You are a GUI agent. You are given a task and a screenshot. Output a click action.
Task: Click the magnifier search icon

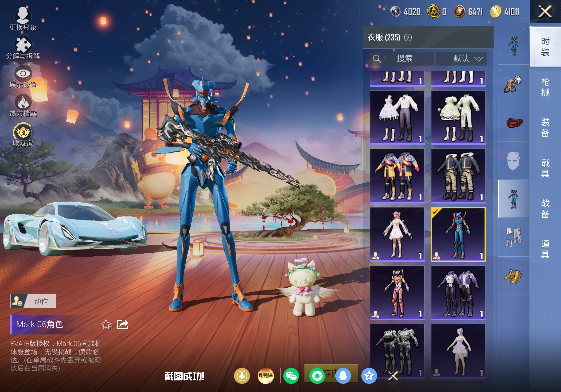(377, 59)
